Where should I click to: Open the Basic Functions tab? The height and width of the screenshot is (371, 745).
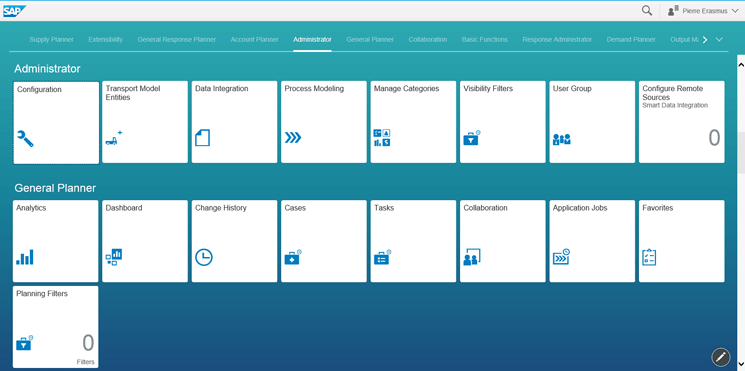[x=485, y=39]
